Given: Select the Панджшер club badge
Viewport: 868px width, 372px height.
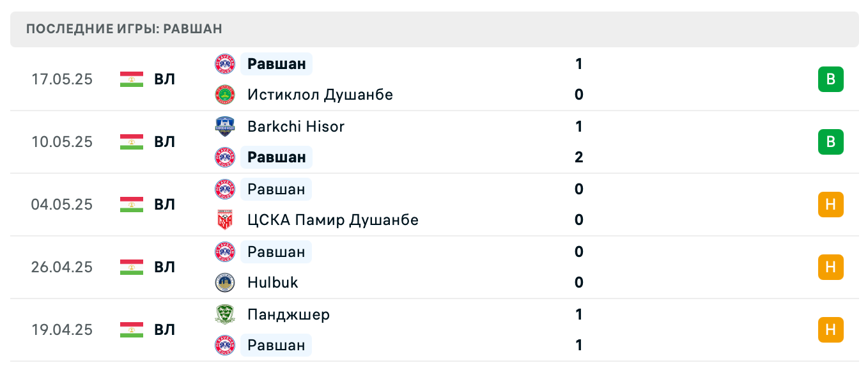Looking at the screenshot, I should click(224, 314).
